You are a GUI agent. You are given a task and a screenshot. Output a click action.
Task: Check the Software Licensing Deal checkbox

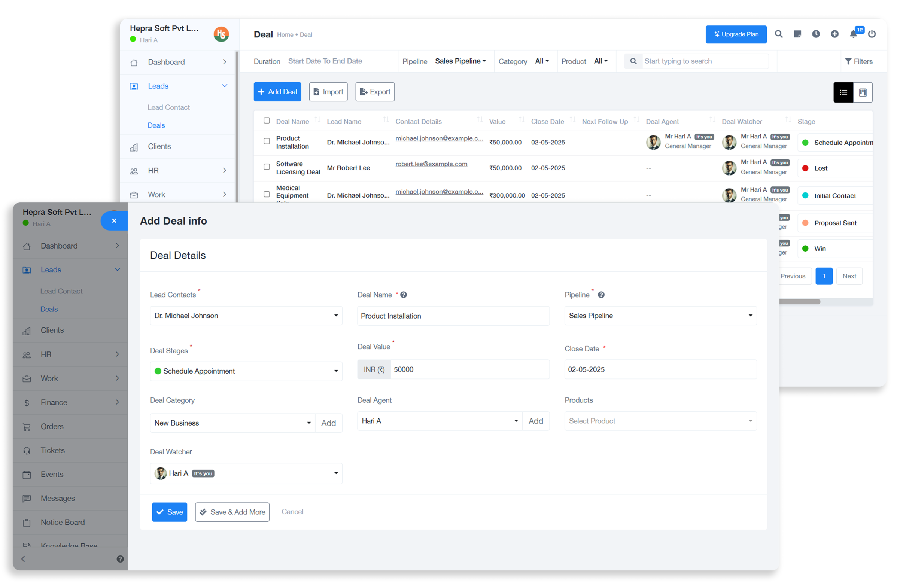[267, 167]
